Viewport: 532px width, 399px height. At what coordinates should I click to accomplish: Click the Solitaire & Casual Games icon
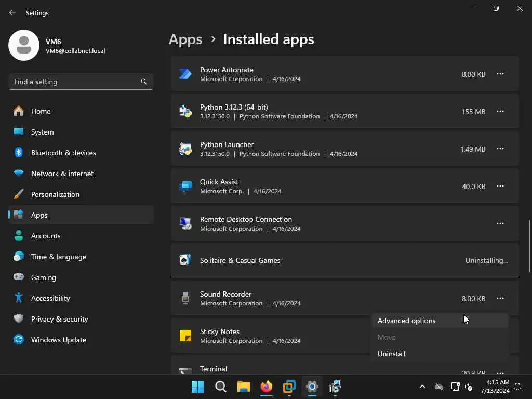[185, 260]
